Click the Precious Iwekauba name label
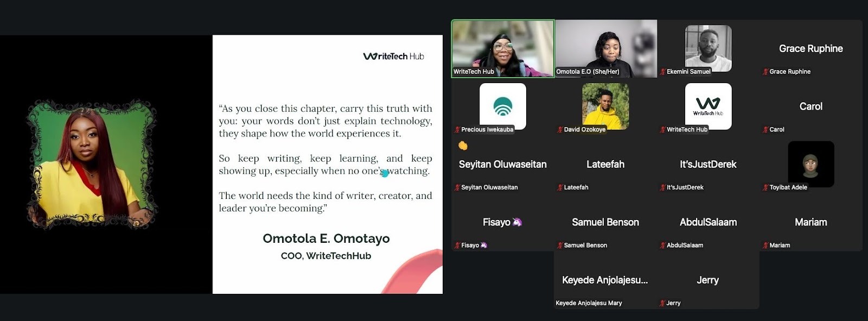 487,130
